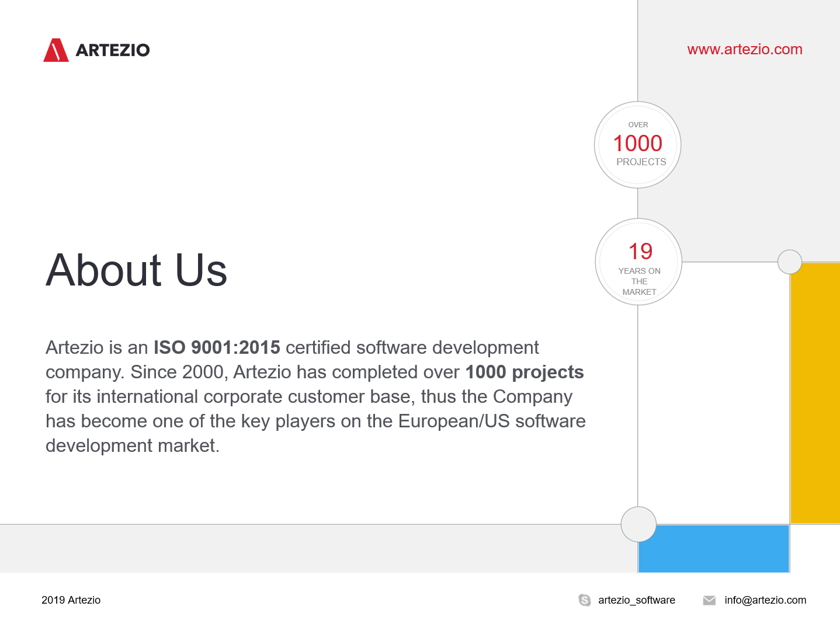
Task: Click the info@artezio.com email address
Action: 765,600
